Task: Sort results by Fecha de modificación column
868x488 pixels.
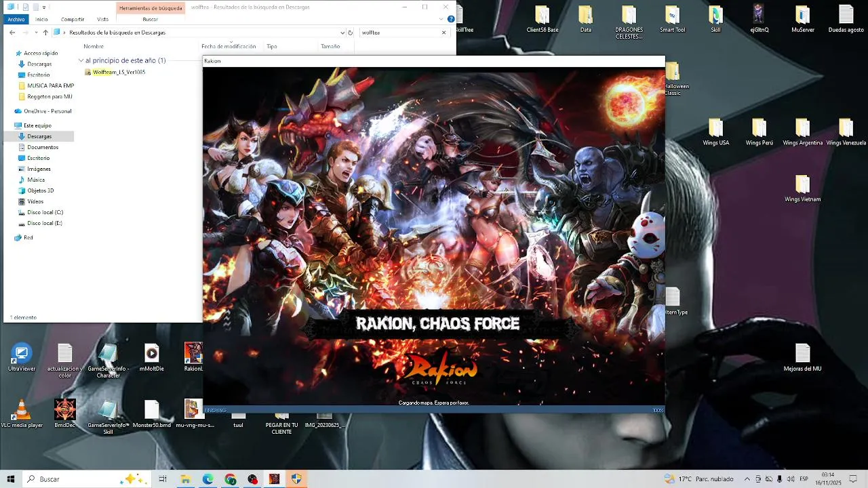Action: click(x=229, y=47)
